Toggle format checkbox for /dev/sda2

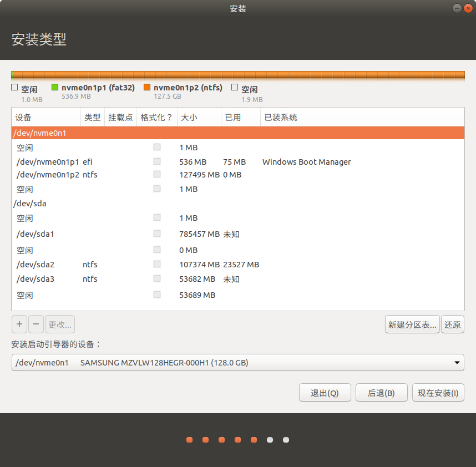click(157, 264)
